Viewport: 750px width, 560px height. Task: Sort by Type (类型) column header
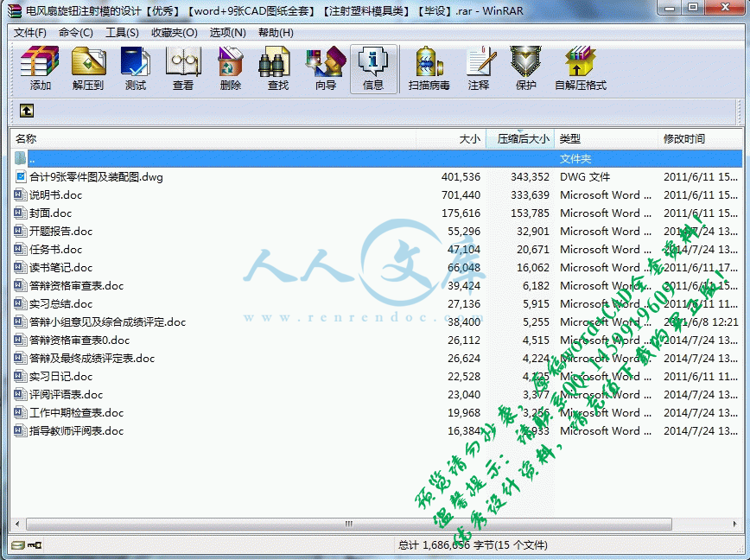coord(606,138)
